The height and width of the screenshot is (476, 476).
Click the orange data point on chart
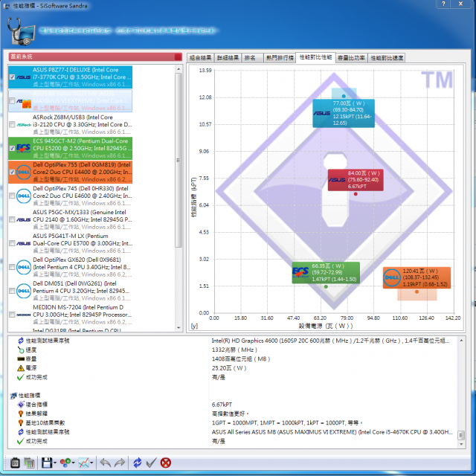pyautogui.click(x=416, y=292)
